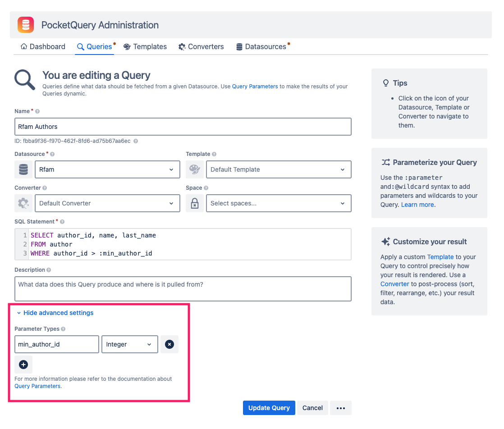Click the Learn more link
504x429 pixels.
[417, 205]
